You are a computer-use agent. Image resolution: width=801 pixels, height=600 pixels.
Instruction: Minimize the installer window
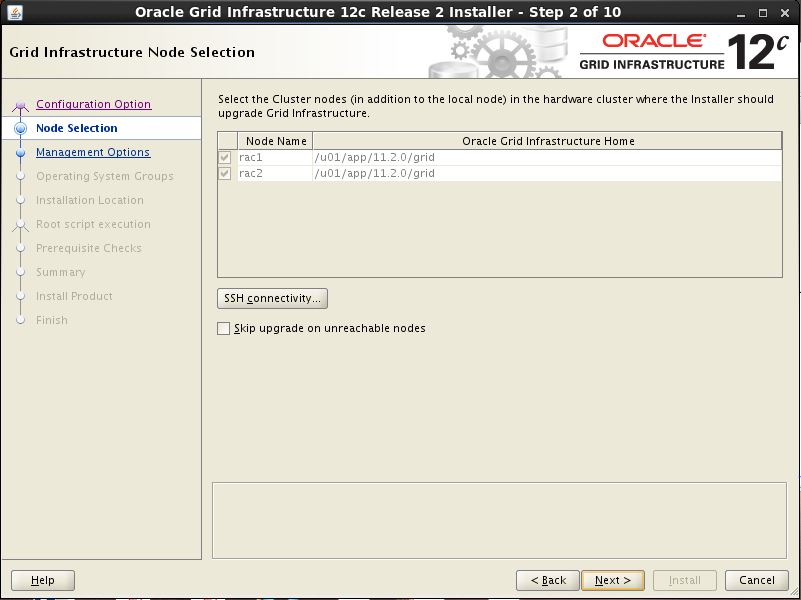[x=741, y=13]
